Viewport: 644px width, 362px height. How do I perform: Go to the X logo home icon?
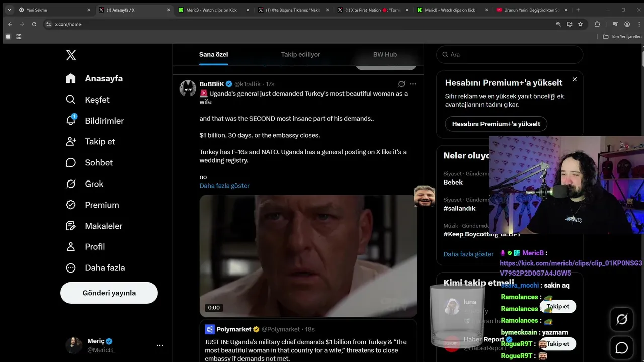coord(71,55)
